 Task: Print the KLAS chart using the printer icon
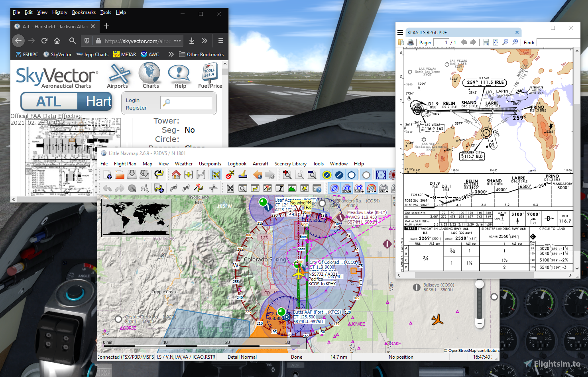click(411, 42)
